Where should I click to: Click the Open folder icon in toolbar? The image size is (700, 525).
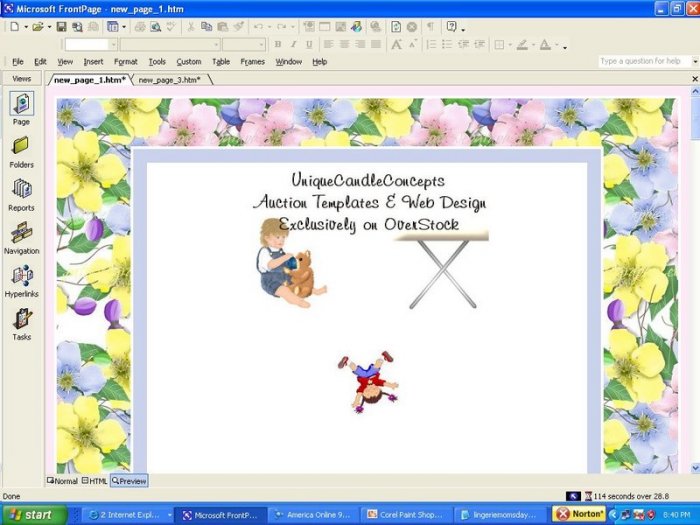(38, 27)
